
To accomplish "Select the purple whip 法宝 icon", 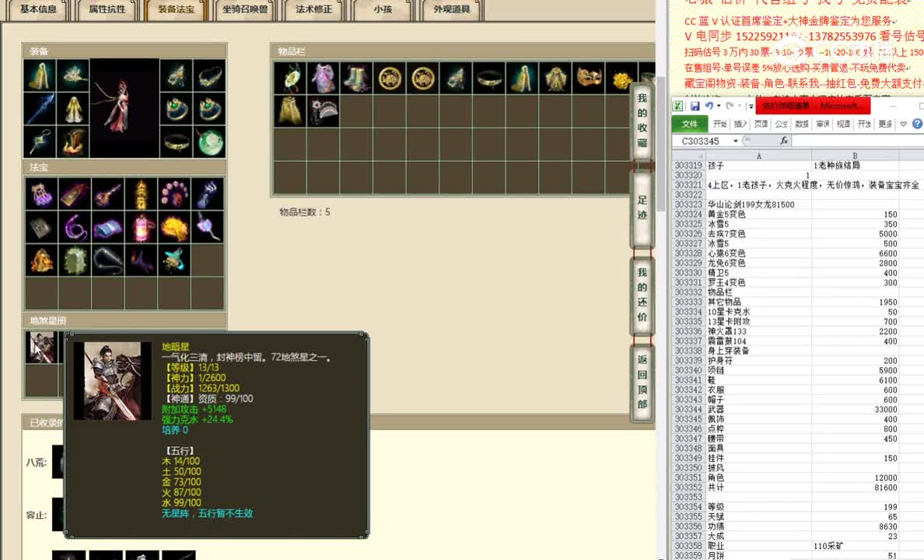I will (x=75, y=226).
